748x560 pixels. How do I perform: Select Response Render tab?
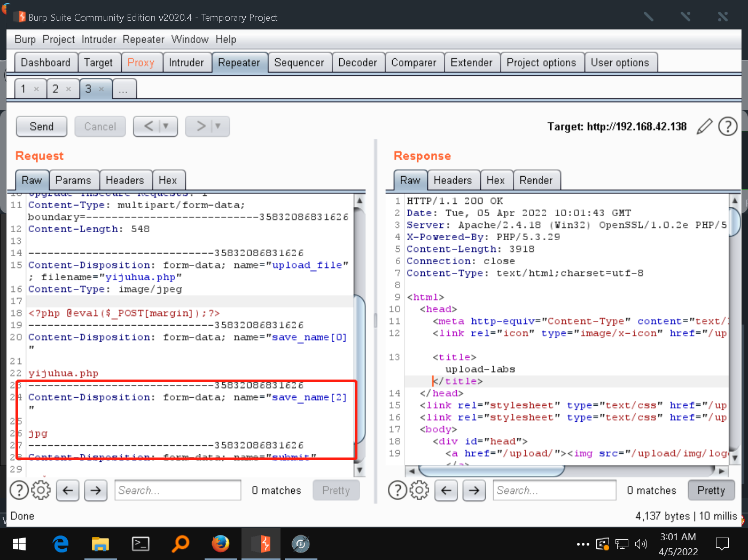536,180
